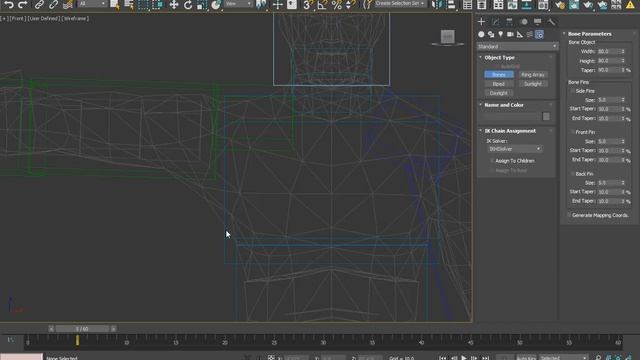Image resolution: width=640 pixels, height=360 pixels.
Task: Open the Material Editor icon
Action: (543, 4)
